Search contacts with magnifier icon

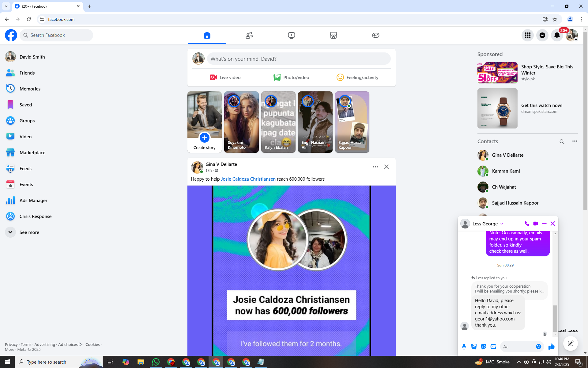pos(562,141)
